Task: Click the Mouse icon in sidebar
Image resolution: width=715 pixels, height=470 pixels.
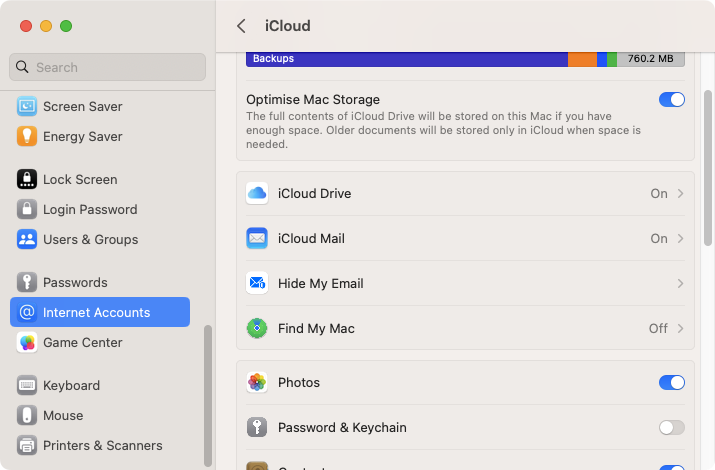Action: tap(27, 415)
